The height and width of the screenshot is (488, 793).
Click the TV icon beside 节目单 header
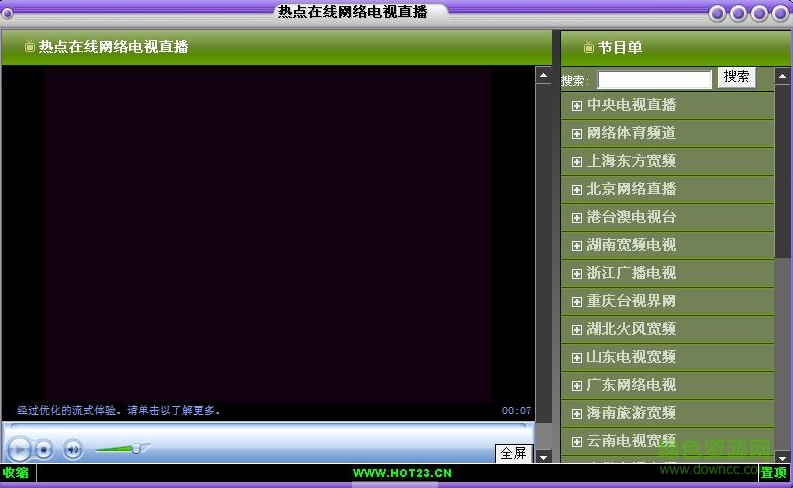[589, 48]
